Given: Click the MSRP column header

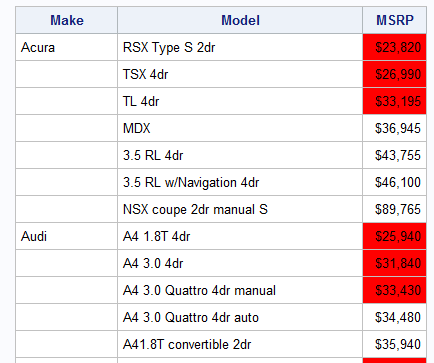Looking at the screenshot, I should pos(395,20).
